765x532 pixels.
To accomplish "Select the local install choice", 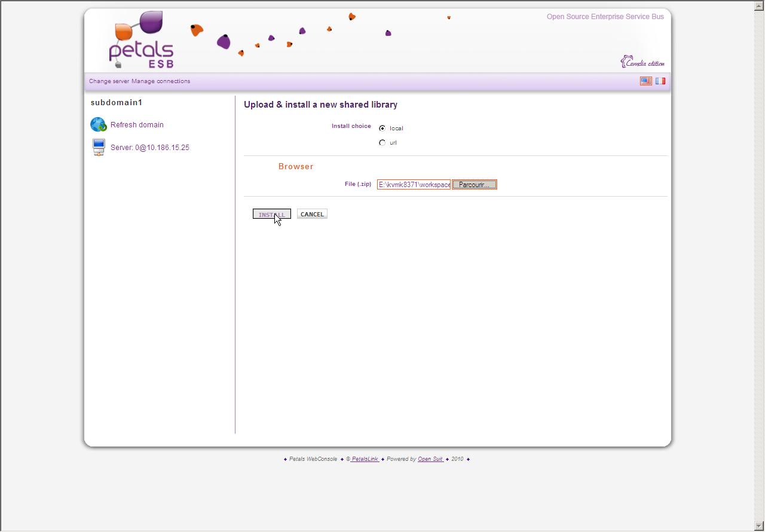I will [x=382, y=129].
